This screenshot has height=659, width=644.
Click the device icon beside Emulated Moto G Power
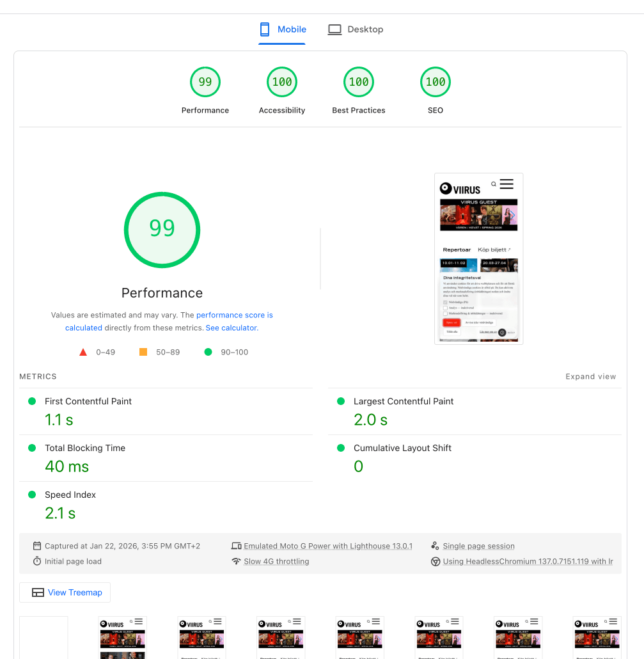tap(237, 546)
